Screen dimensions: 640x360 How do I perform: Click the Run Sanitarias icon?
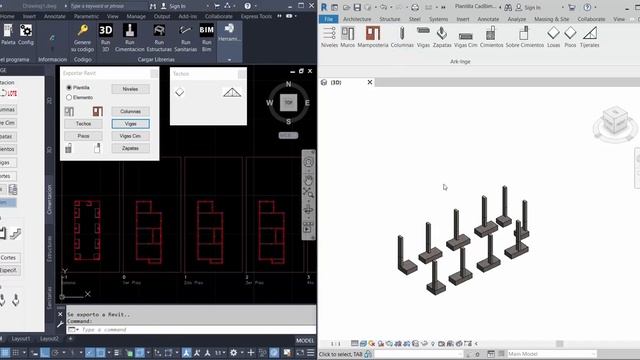185,31
